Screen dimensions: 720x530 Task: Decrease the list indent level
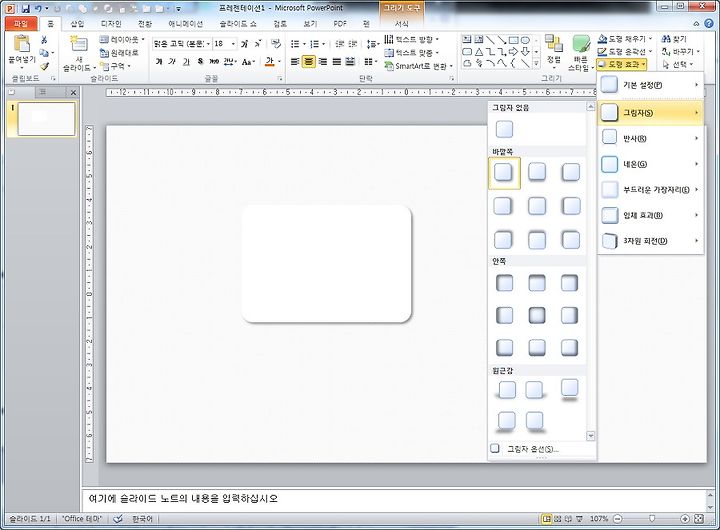click(x=339, y=44)
